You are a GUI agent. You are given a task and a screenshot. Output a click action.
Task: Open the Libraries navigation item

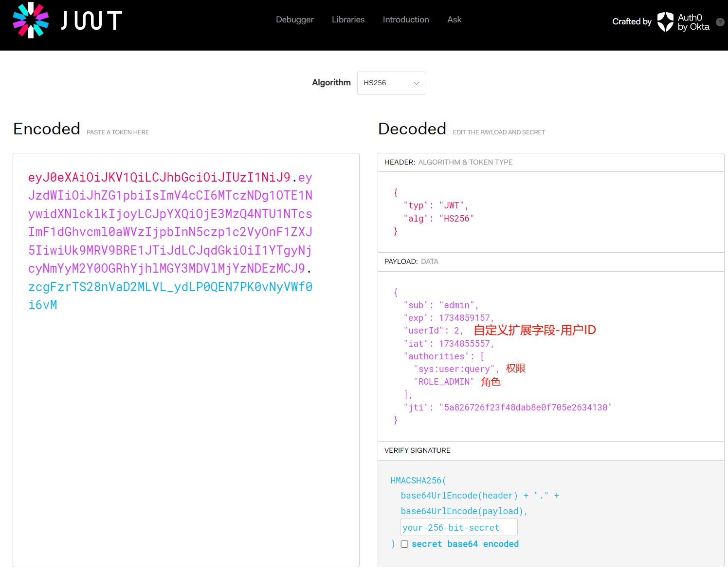tap(348, 19)
